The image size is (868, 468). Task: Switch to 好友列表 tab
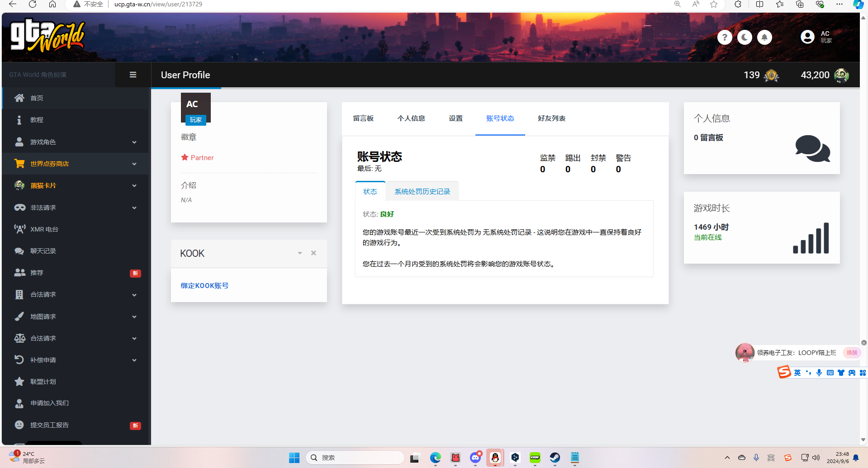point(551,118)
